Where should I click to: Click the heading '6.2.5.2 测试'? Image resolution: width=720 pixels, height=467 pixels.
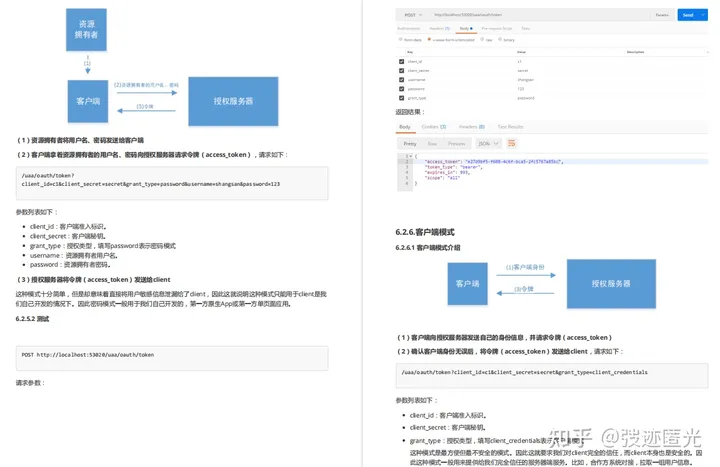coord(32,319)
